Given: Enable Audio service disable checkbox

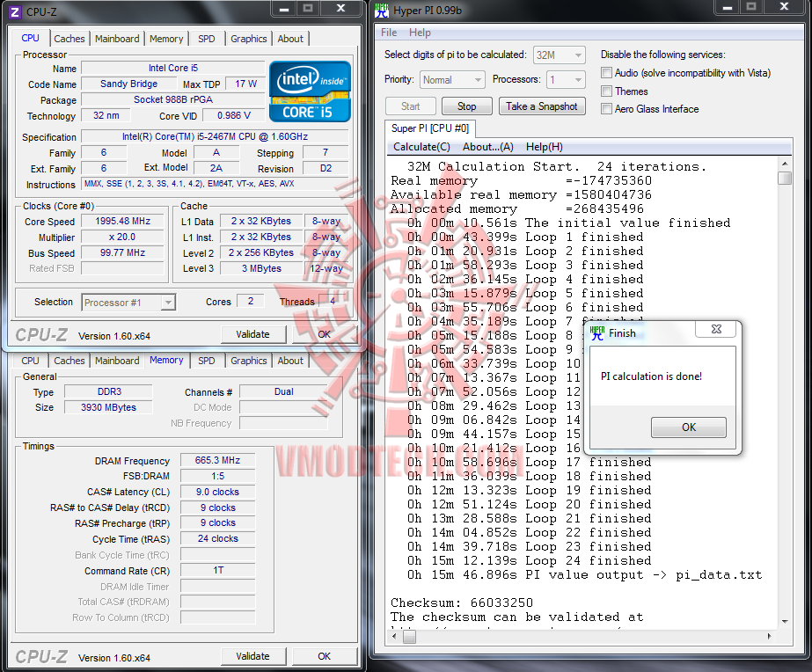Looking at the screenshot, I should pos(606,73).
